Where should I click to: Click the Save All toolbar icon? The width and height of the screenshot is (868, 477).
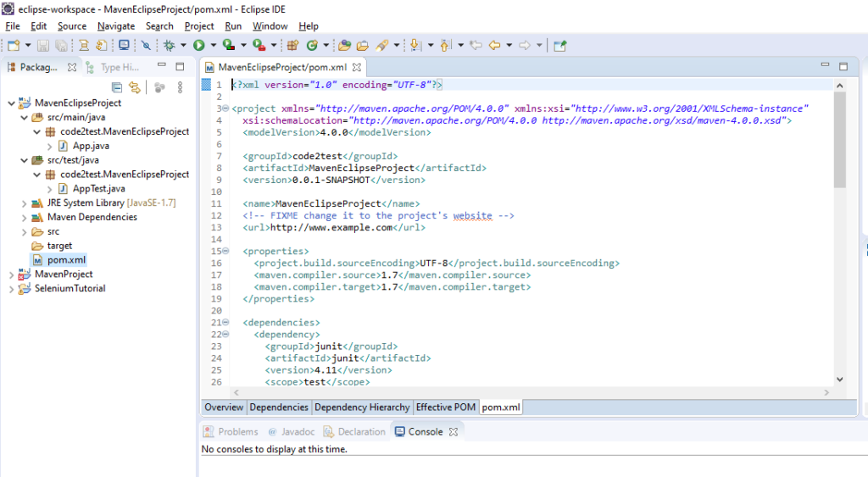coord(61,46)
